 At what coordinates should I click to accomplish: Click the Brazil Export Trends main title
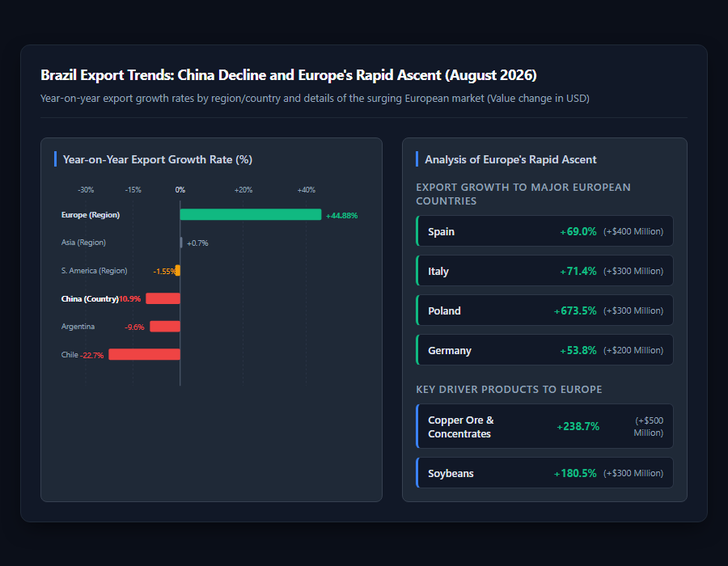(x=289, y=75)
